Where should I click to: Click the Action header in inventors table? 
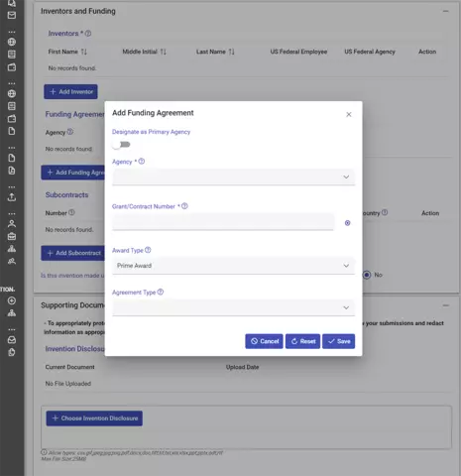pyautogui.click(x=427, y=52)
